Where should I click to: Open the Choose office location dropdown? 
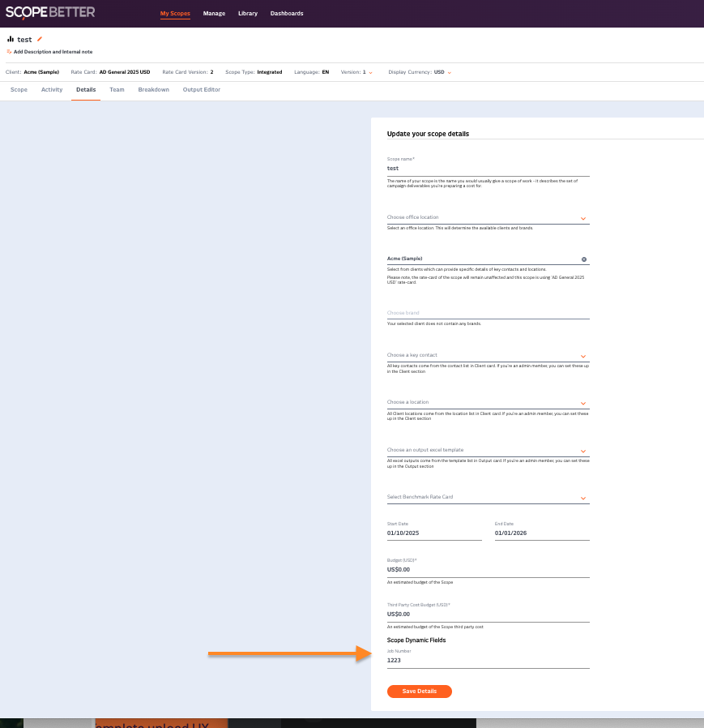coord(583,218)
